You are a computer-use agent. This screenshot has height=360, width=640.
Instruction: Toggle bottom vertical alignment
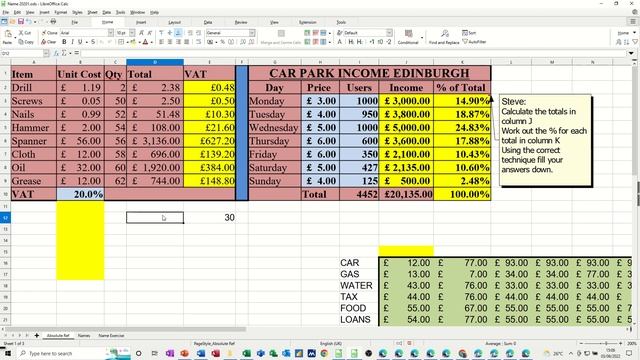click(178, 33)
